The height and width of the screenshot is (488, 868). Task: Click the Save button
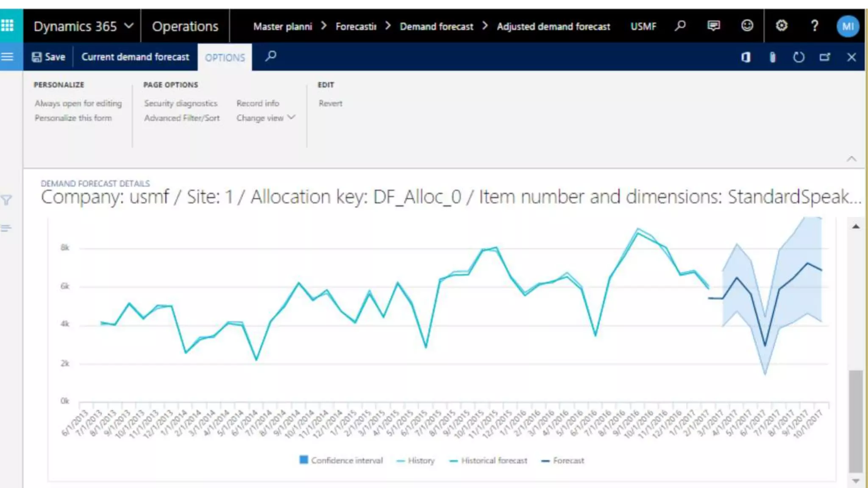pos(49,57)
